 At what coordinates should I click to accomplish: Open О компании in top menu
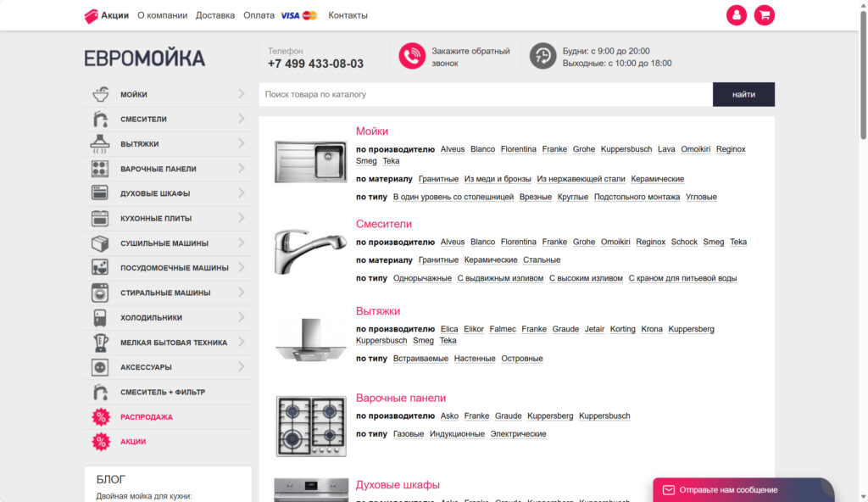[x=162, y=15]
